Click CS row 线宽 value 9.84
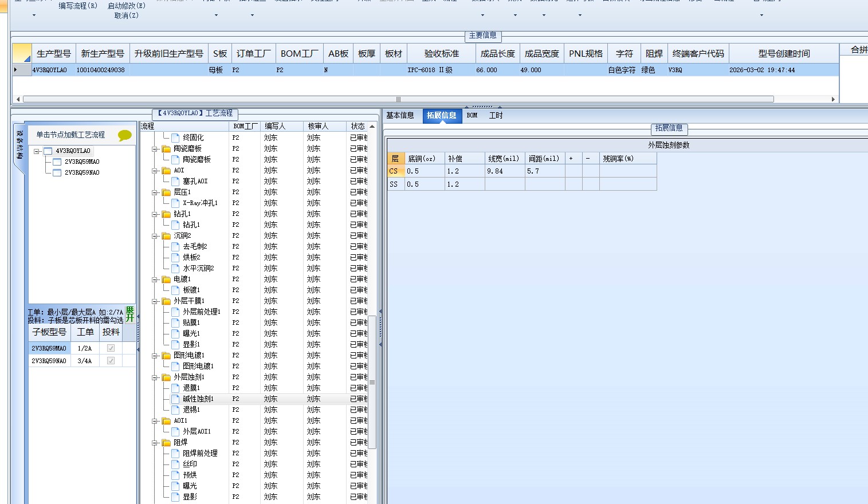Image resolution: width=868 pixels, height=504 pixels. [x=505, y=171]
